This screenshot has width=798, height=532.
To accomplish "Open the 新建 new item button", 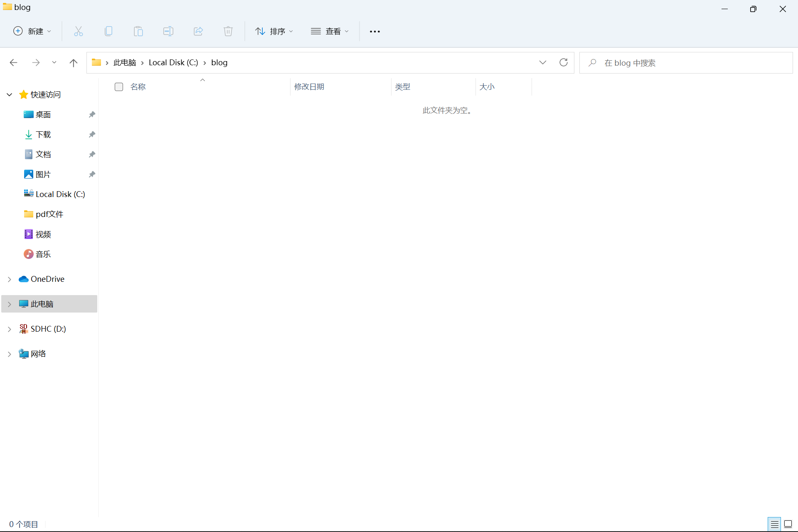I will 32,31.
